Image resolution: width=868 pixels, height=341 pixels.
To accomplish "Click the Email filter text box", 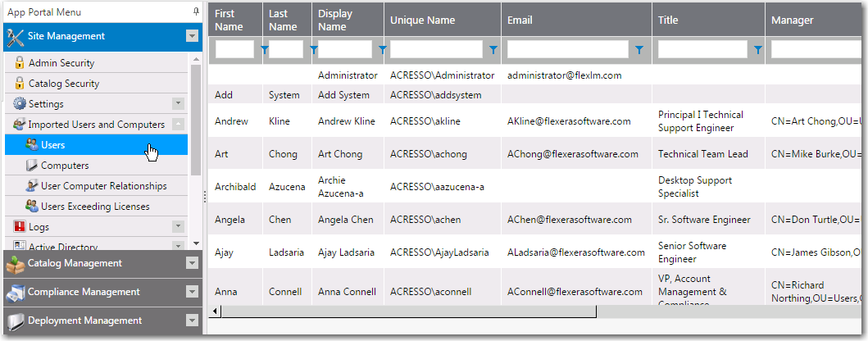I will coord(569,50).
